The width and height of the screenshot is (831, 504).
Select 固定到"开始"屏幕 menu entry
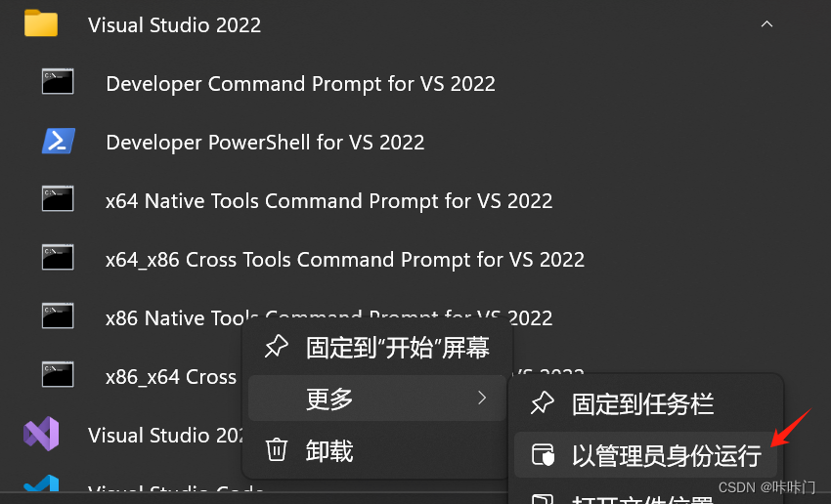point(377,348)
